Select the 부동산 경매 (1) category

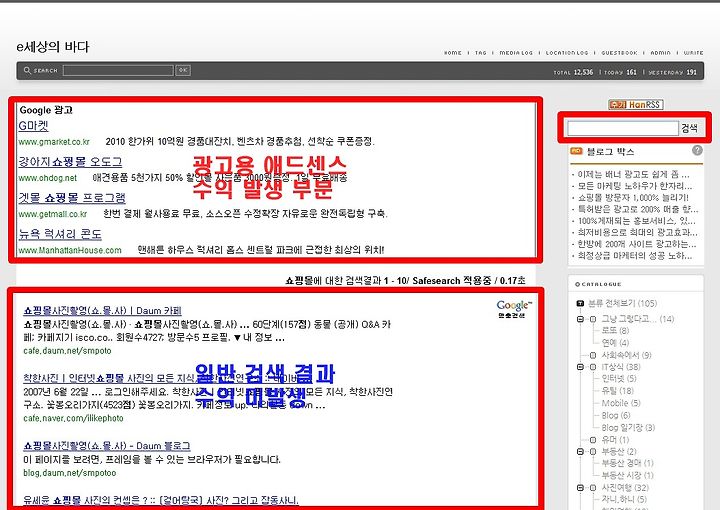click(627, 463)
